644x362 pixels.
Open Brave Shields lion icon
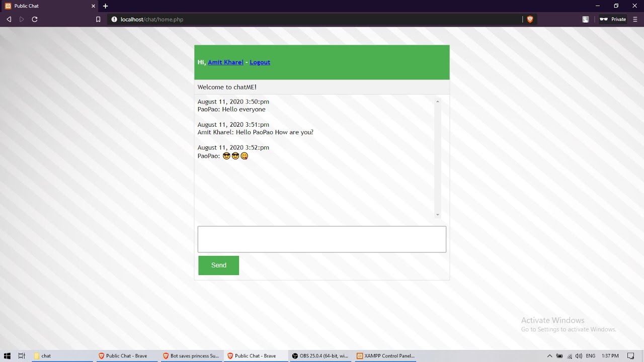click(x=530, y=19)
